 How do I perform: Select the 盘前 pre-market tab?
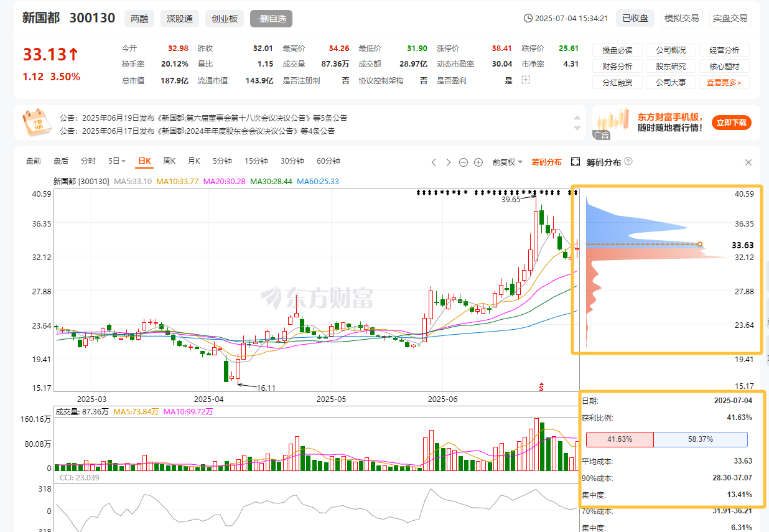[34, 161]
